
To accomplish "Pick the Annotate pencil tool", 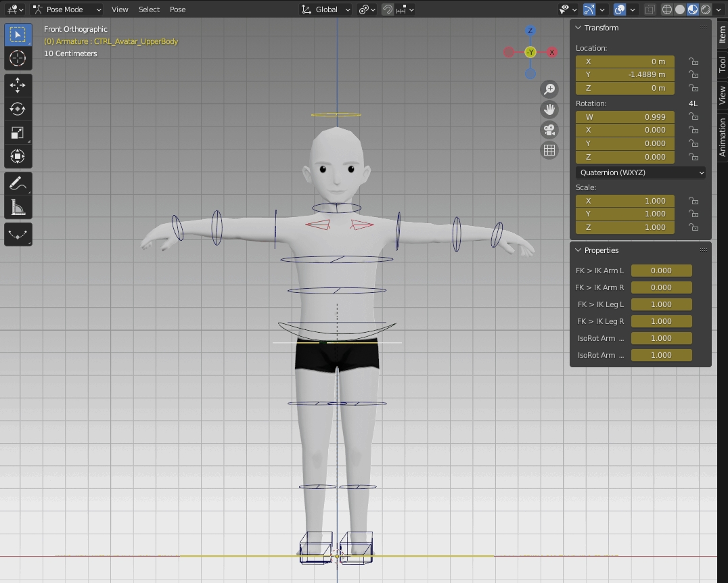I will 18,183.
